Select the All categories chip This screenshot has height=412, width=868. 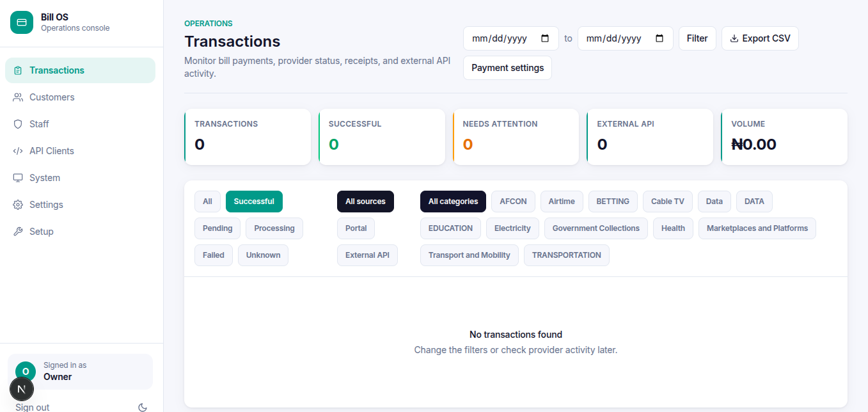[453, 202]
